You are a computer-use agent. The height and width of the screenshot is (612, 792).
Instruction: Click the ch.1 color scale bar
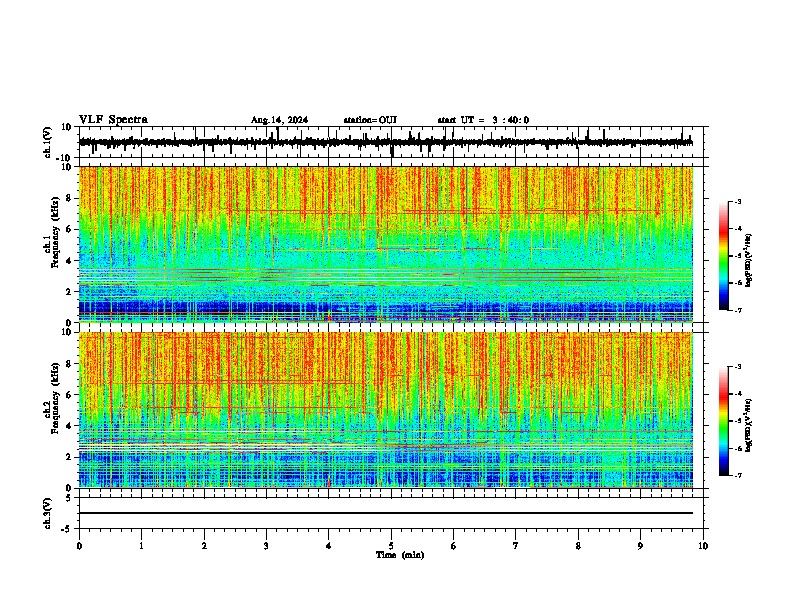724,256
